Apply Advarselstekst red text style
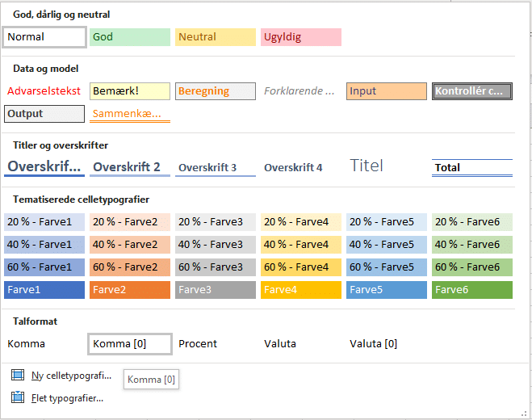532x420 pixels. pyautogui.click(x=44, y=91)
